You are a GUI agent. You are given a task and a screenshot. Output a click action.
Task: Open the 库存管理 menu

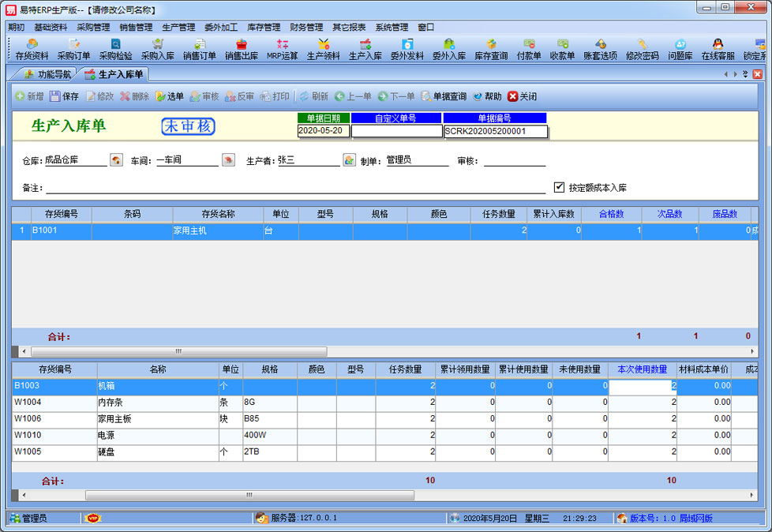263,27
